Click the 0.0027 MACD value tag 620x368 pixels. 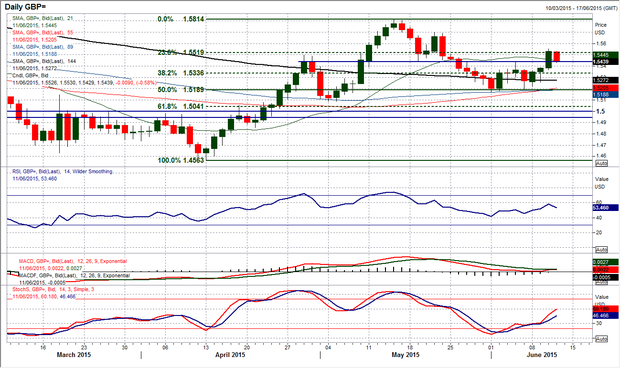[606, 262]
